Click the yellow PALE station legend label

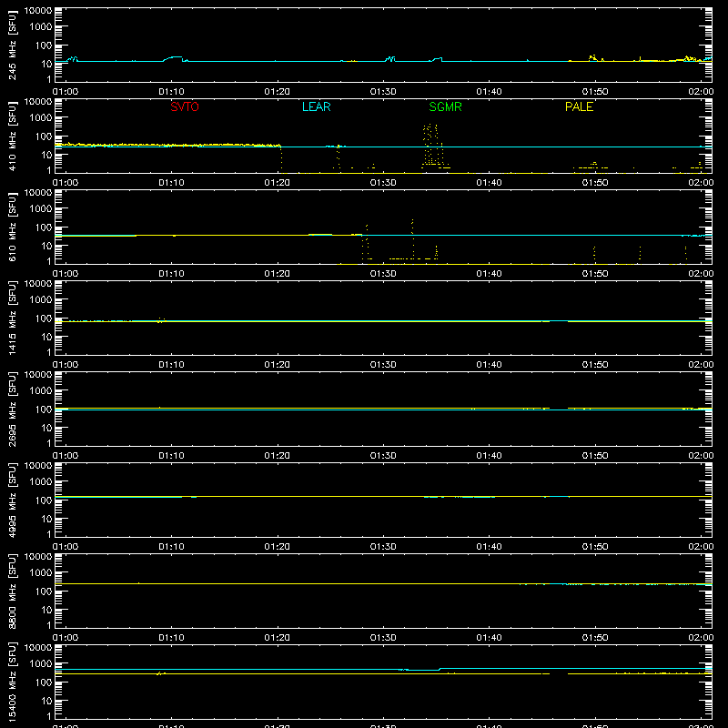pos(579,106)
